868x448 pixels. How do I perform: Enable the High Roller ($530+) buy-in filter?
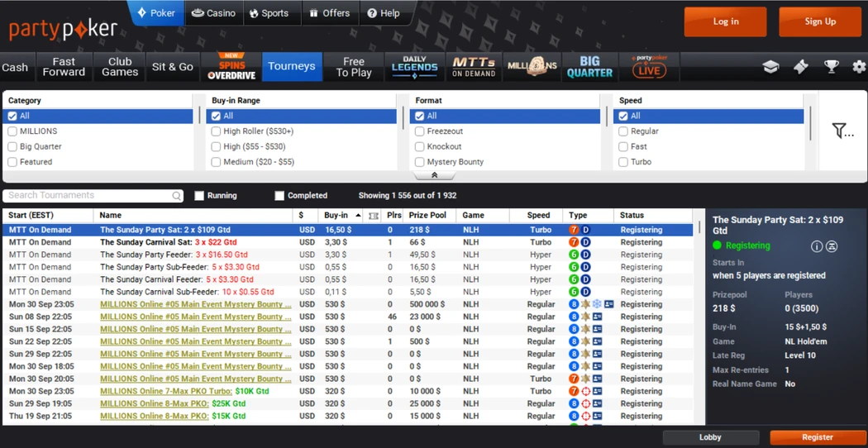point(216,131)
